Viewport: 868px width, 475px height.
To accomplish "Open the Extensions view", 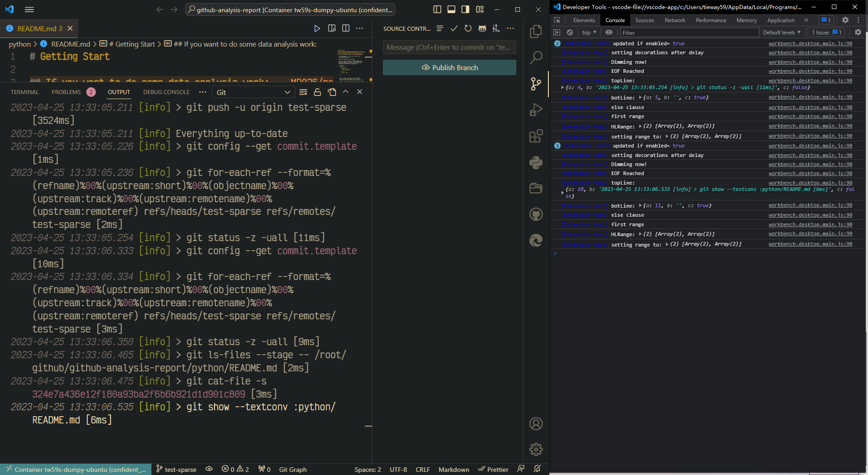I will point(536,136).
